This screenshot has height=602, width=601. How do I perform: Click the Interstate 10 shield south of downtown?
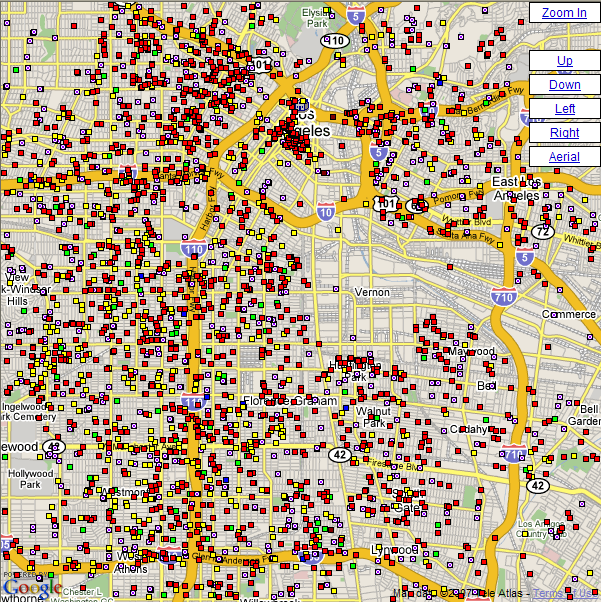(326, 212)
